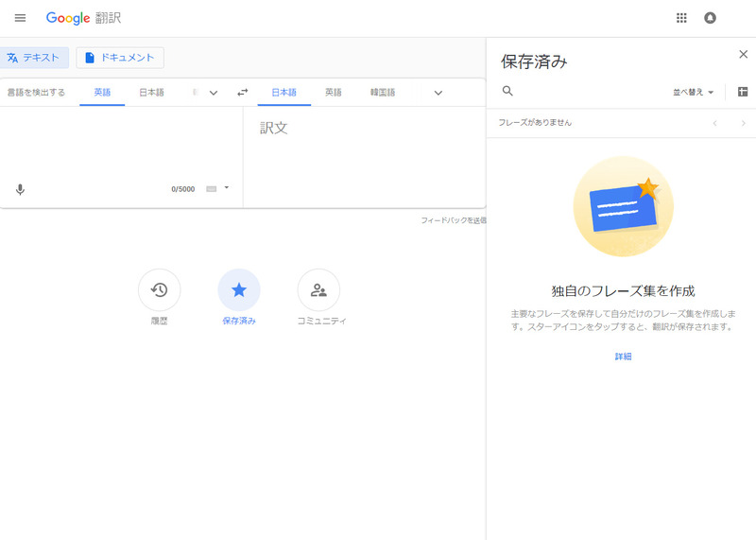Click the 0/5000 character counter
This screenshot has width=756, height=540.
coord(183,189)
